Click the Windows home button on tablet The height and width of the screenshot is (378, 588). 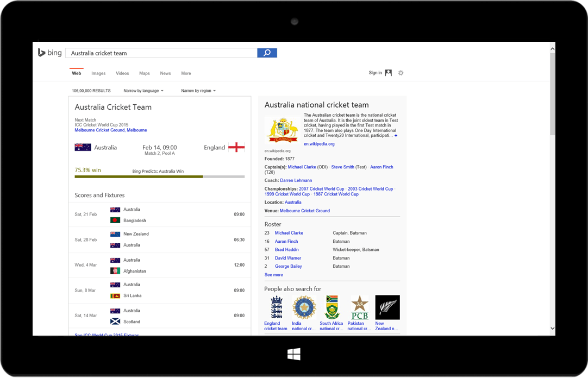tap(294, 354)
